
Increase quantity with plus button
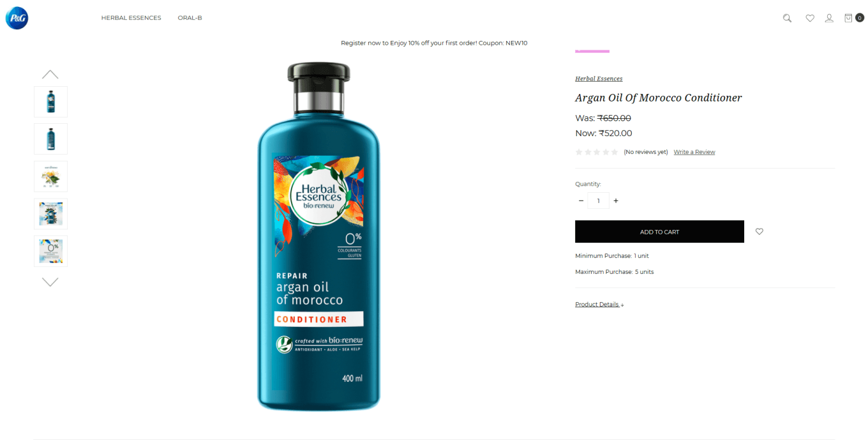pos(616,201)
